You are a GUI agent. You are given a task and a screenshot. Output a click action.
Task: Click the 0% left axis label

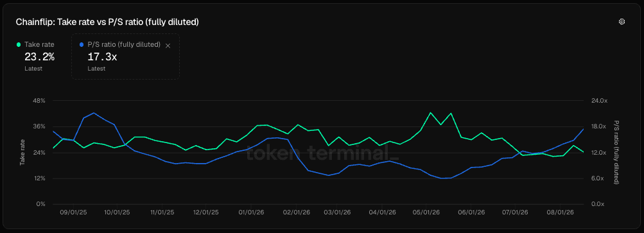click(x=41, y=204)
